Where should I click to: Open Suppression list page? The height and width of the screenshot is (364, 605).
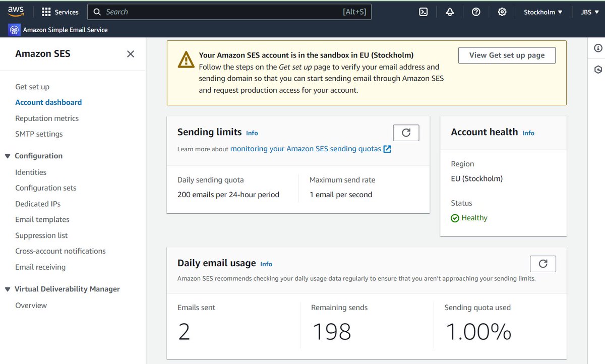(x=41, y=236)
